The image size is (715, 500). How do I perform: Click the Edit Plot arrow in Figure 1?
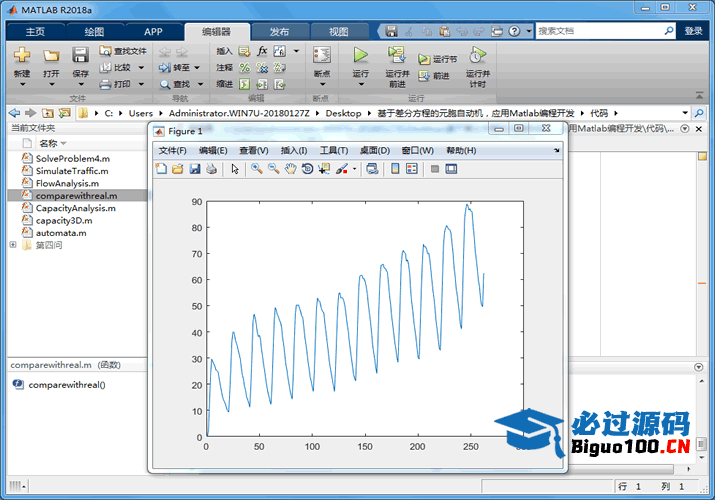coord(235,169)
